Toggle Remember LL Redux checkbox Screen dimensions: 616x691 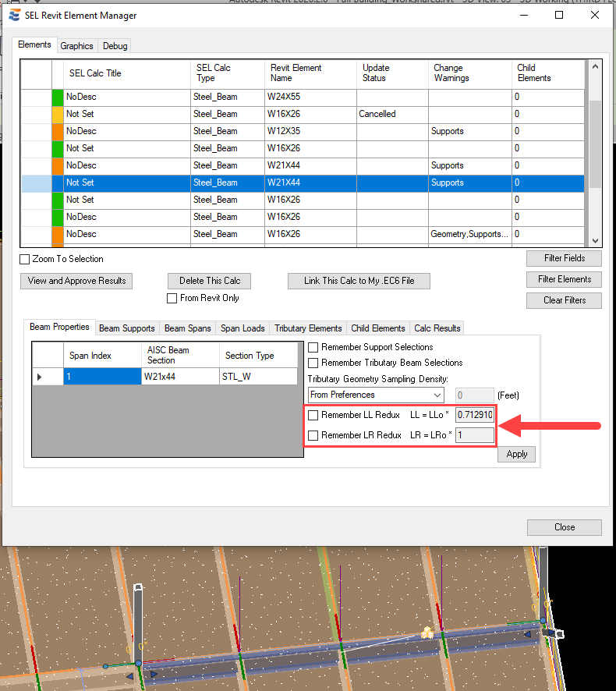point(313,415)
